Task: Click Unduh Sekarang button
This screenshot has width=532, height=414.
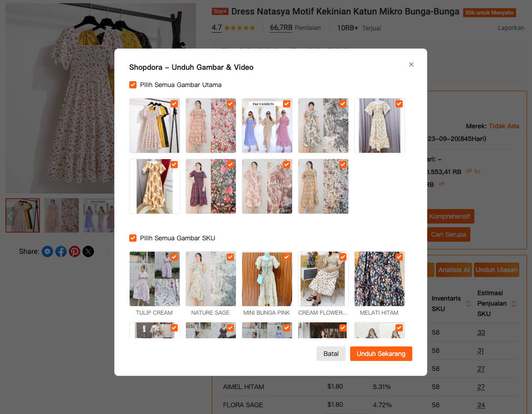Action: (x=381, y=354)
